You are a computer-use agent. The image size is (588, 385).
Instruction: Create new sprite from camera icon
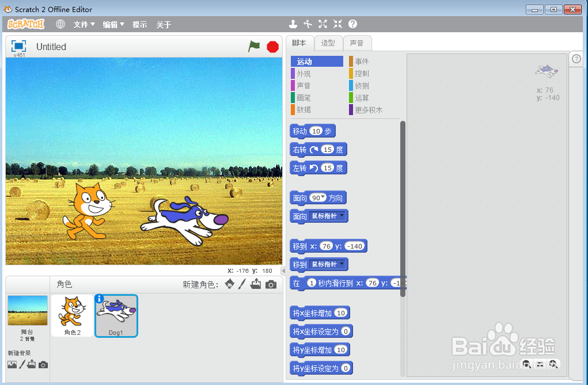(x=271, y=284)
